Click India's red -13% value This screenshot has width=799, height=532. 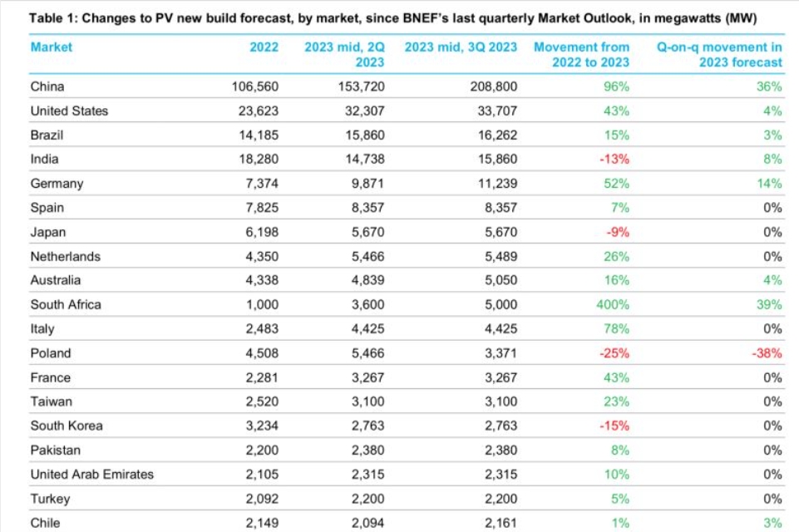coord(614,159)
